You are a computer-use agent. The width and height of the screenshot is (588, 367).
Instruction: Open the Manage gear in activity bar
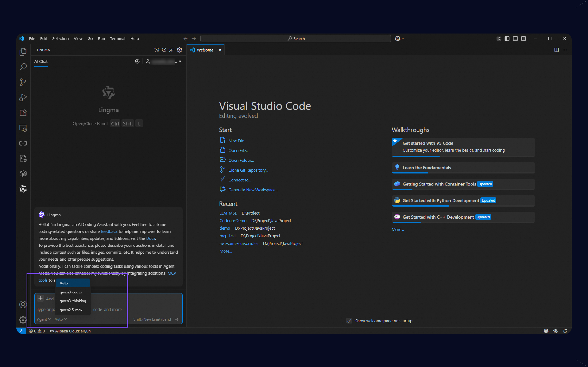[23, 319]
